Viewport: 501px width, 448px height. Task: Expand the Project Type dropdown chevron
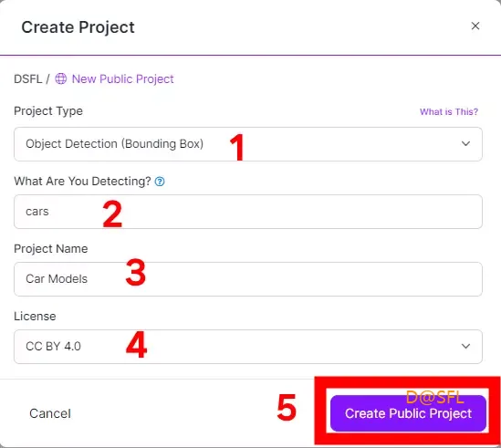(465, 144)
